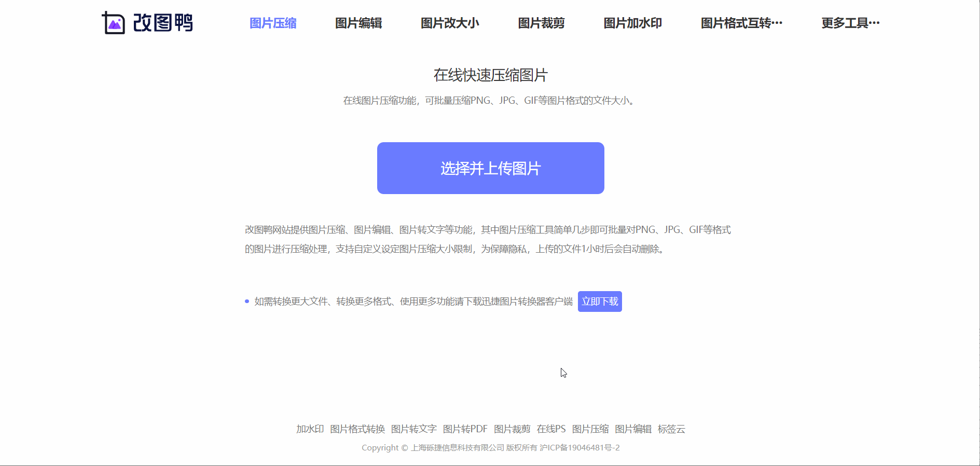This screenshot has width=980, height=466.
Task: Open the 在线PS footer link
Action: (551, 429)
